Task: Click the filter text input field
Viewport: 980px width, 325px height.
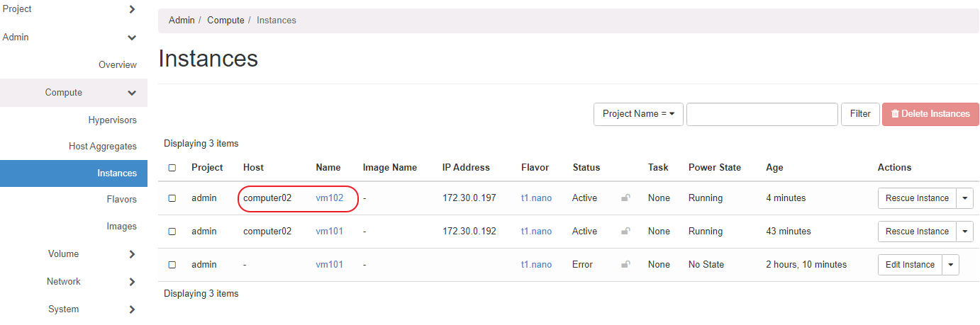Action: click(762, 114)
